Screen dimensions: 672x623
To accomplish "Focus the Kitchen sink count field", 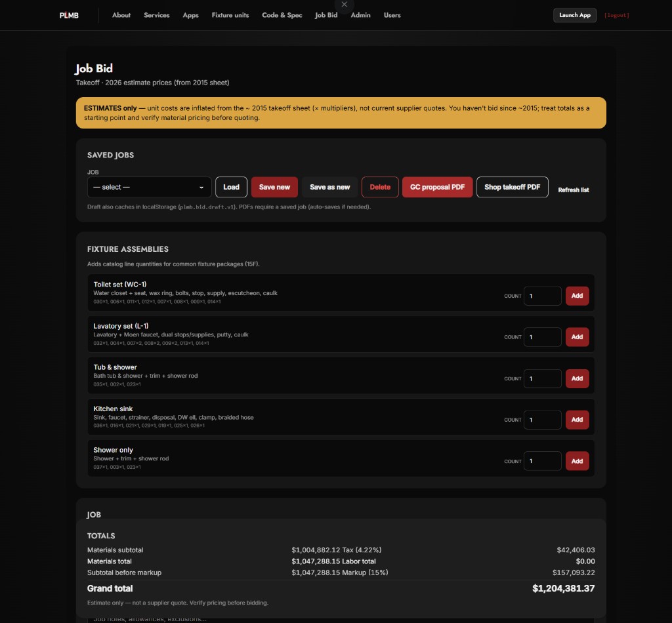I will coord(542,420).
